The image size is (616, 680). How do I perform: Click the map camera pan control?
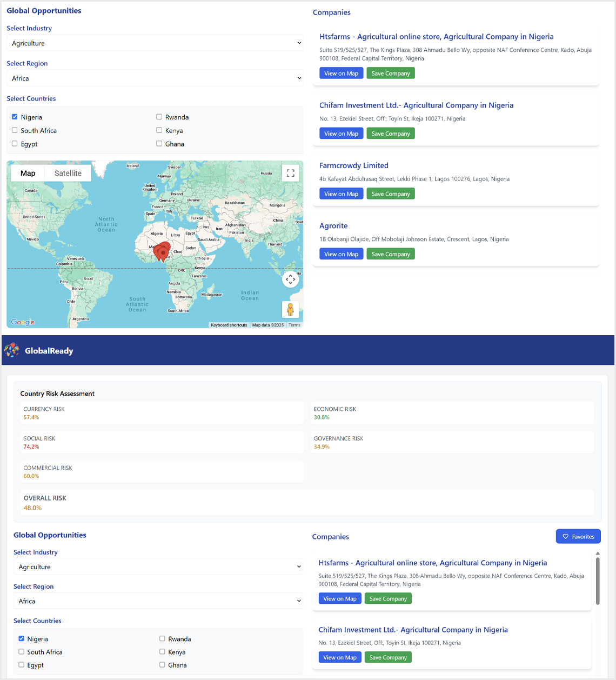[291, 279]
